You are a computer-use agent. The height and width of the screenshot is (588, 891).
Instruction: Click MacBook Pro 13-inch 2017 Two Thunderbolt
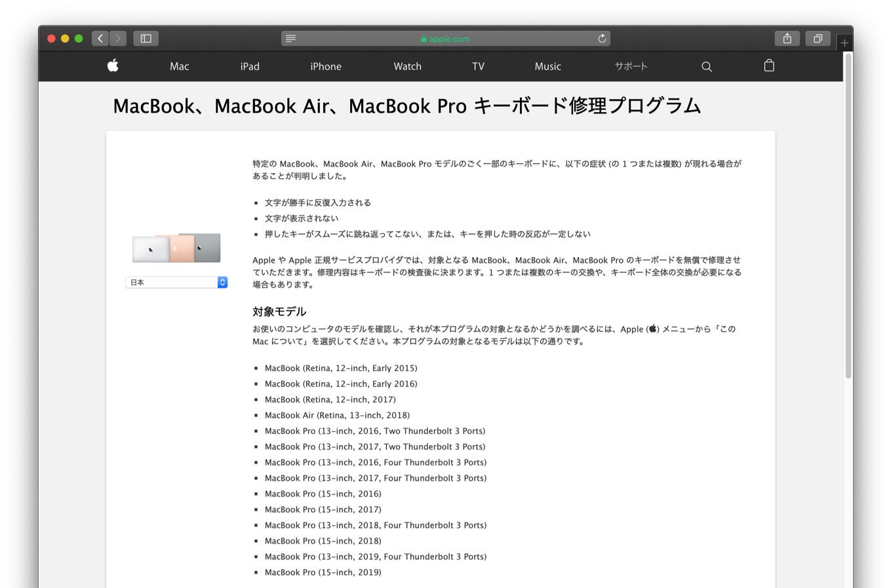[375, 447]
